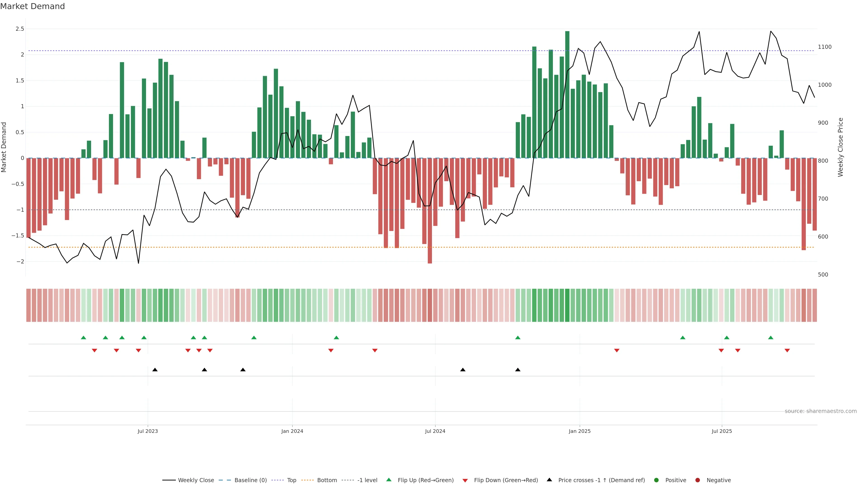Click the first black price cross marker

point(155,370)
